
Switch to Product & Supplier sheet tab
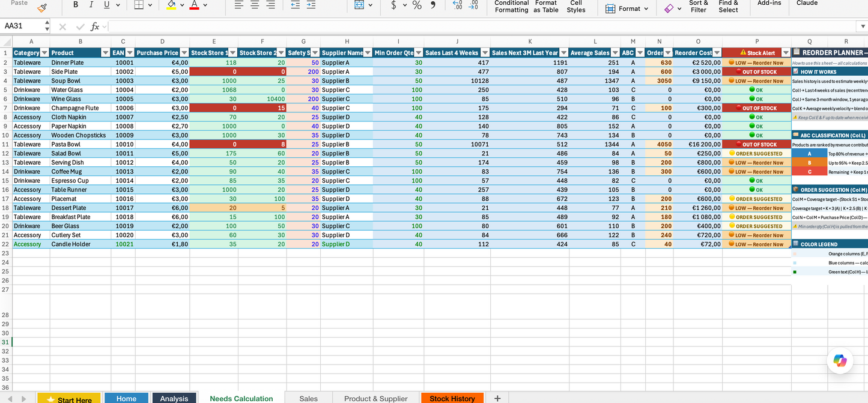(x=375, y=399)
